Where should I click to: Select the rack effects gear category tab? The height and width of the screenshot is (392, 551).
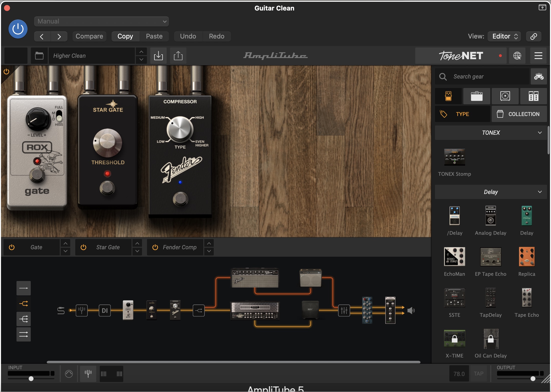tap(533, 96)
